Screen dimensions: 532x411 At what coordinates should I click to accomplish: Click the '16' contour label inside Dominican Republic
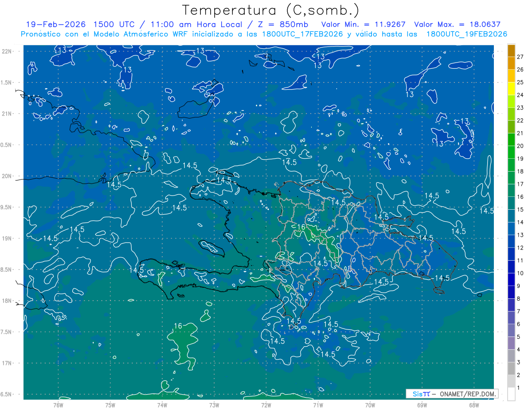[301, 227]
